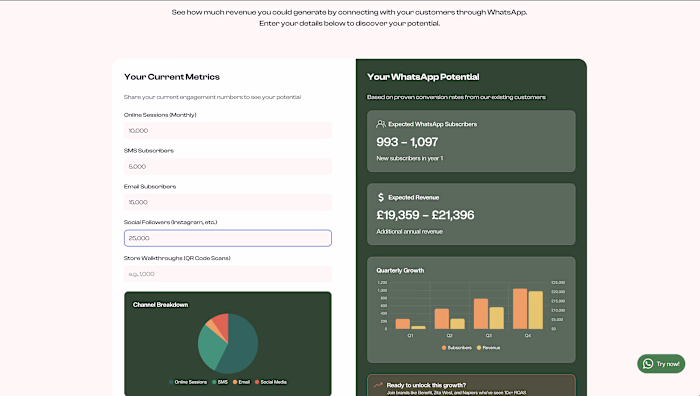
Task: Click the Q3 revenue bar in the chart
Action: click(x=496, y=318)
